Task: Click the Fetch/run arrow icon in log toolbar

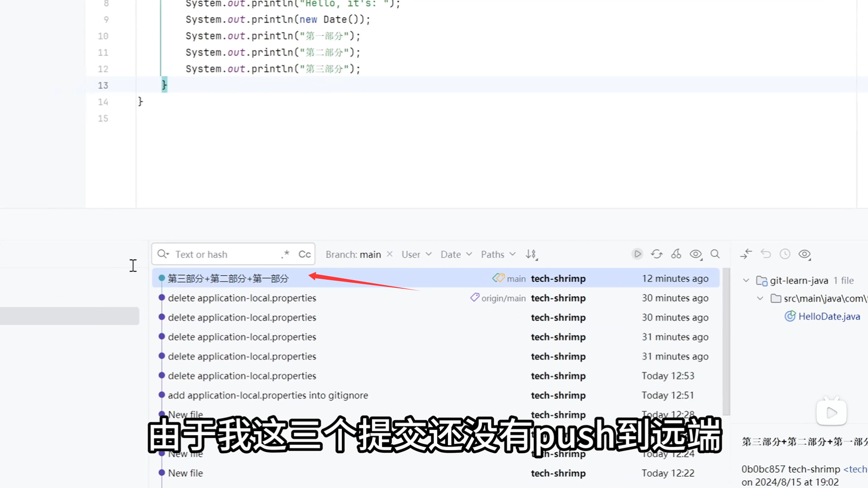Action: click(637, 254)
